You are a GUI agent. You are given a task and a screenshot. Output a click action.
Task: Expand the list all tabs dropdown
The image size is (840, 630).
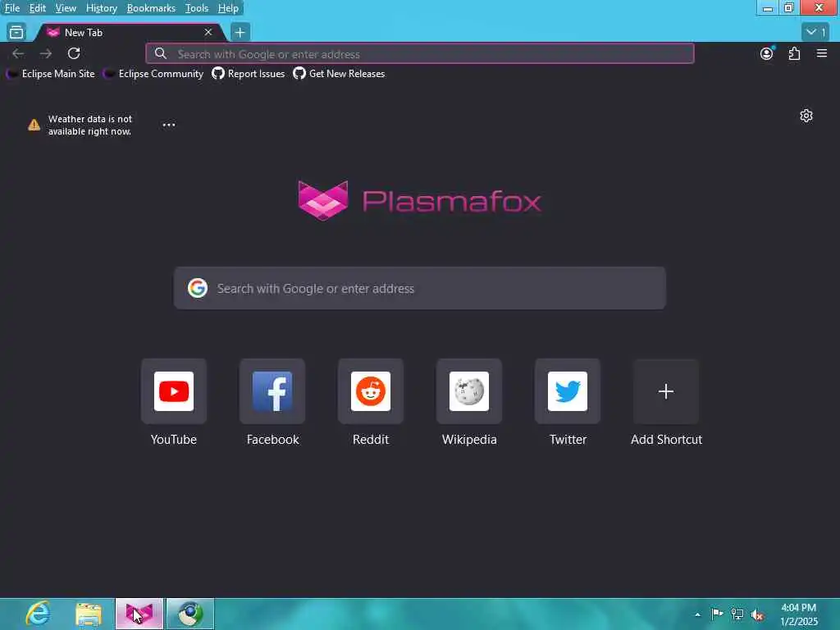tap(816, 32)
